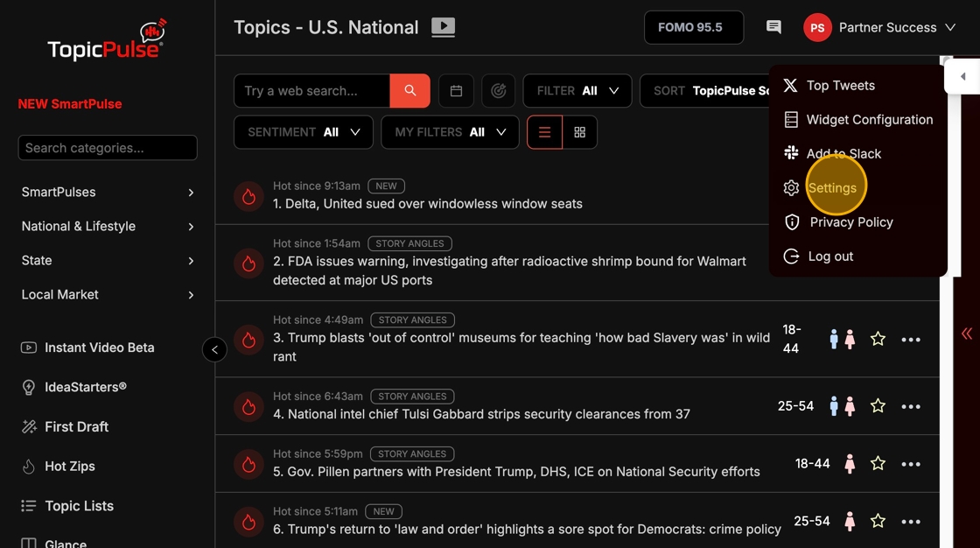Click gender icons on Tulsi Gabbard story
This screenshot has width=980, height=548.
click(x=841, y=406)
